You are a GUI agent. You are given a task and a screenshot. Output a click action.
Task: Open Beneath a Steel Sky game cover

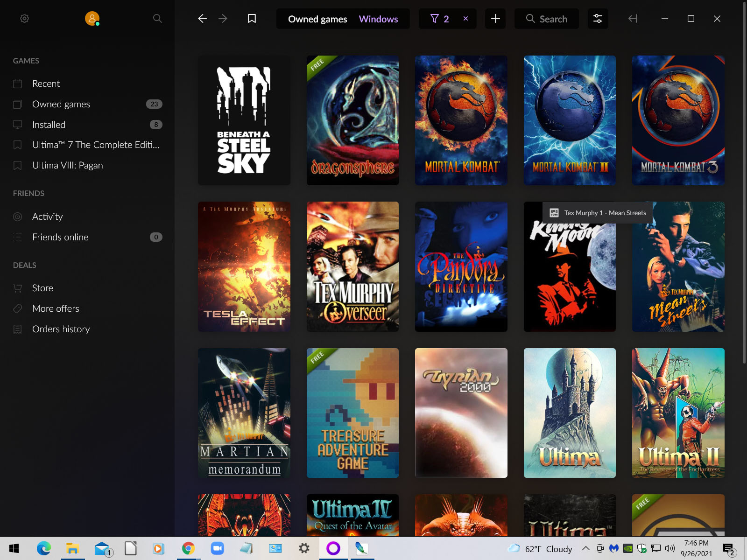point(244,120)
